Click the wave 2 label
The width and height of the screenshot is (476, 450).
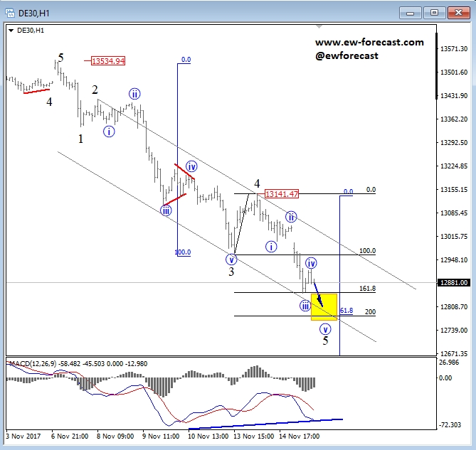[95, 90]
